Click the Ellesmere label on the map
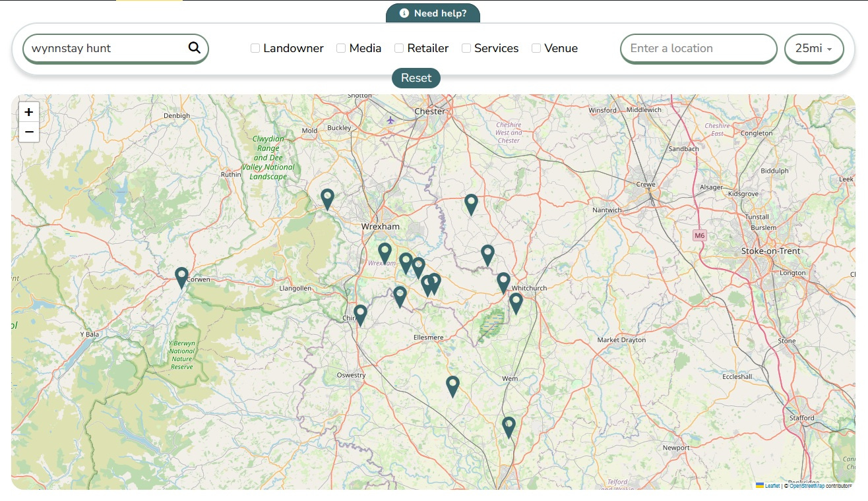Image resolution: width=868 pixels, height=501 pixels. pyautogui.click(x=428, y=338)
